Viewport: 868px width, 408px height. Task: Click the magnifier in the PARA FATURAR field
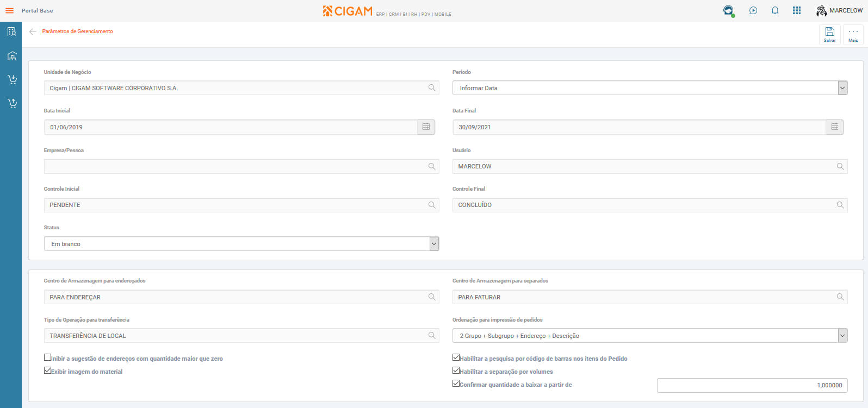840,297
